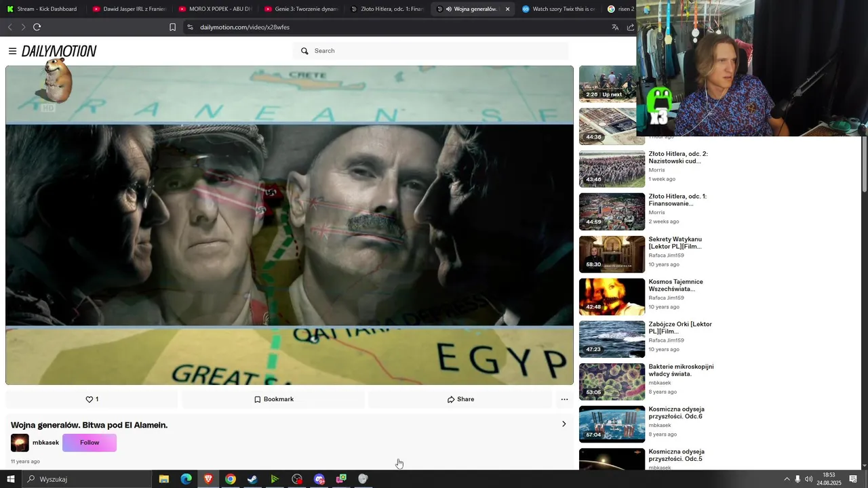Focus the Dailymotion search field

431,51
